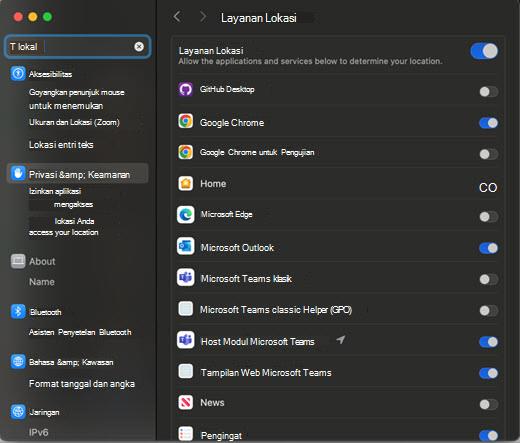Disable location for Google Chrome

(489, 123)
